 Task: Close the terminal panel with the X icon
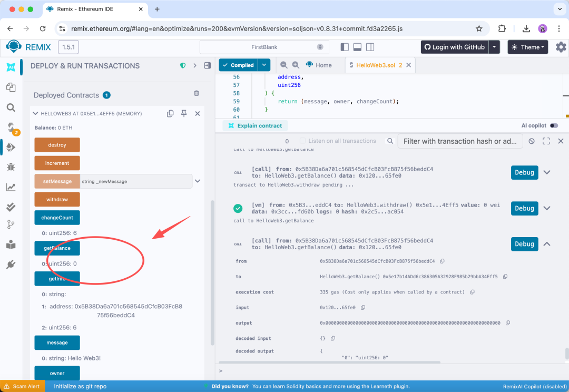pyautogui.click(x=561, y=141)
